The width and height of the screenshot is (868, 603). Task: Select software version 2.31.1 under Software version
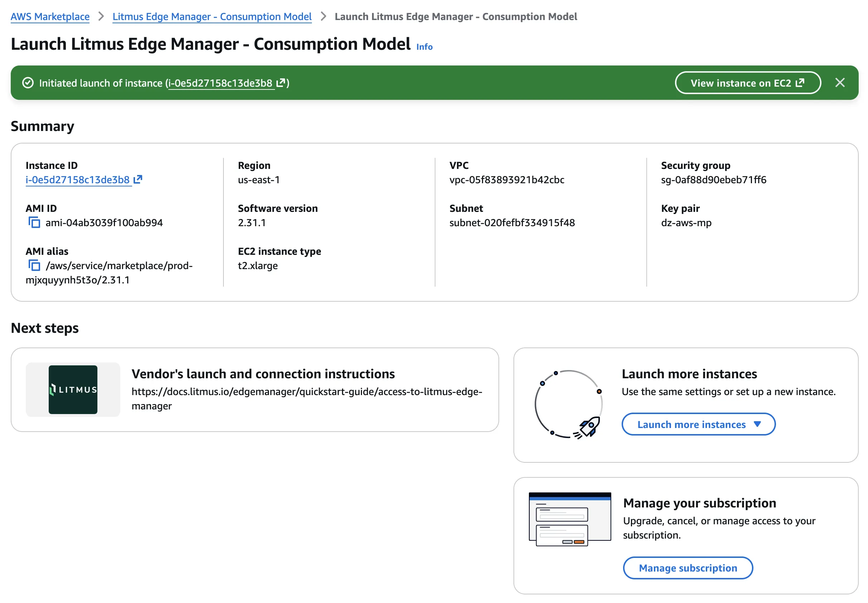coord(251,223)
